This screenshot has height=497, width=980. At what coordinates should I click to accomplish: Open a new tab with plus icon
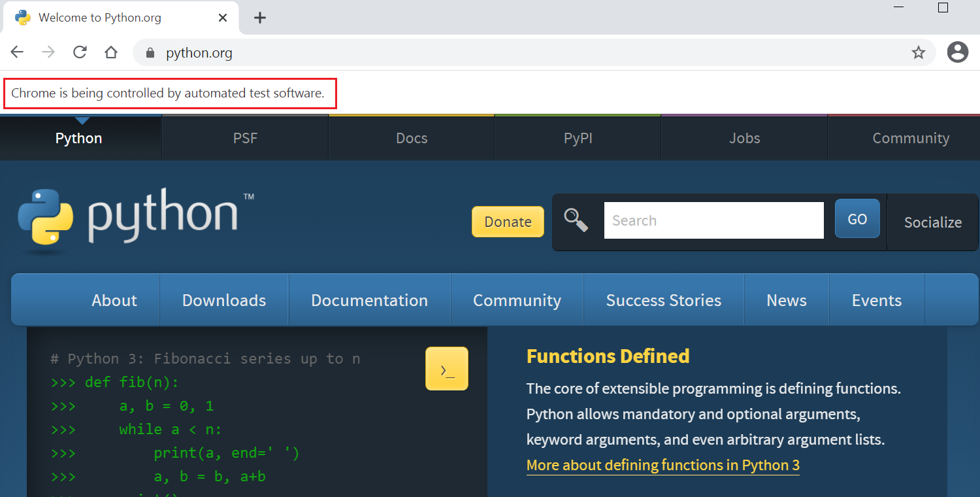click(x=260, y=18)
